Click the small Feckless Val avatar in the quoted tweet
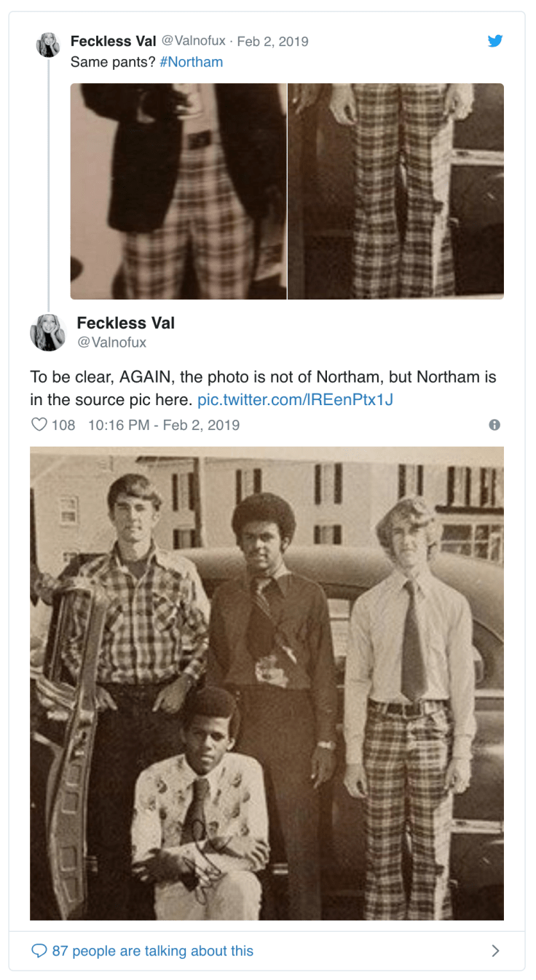Screen dimensions: 536x980 pos(48,45)
